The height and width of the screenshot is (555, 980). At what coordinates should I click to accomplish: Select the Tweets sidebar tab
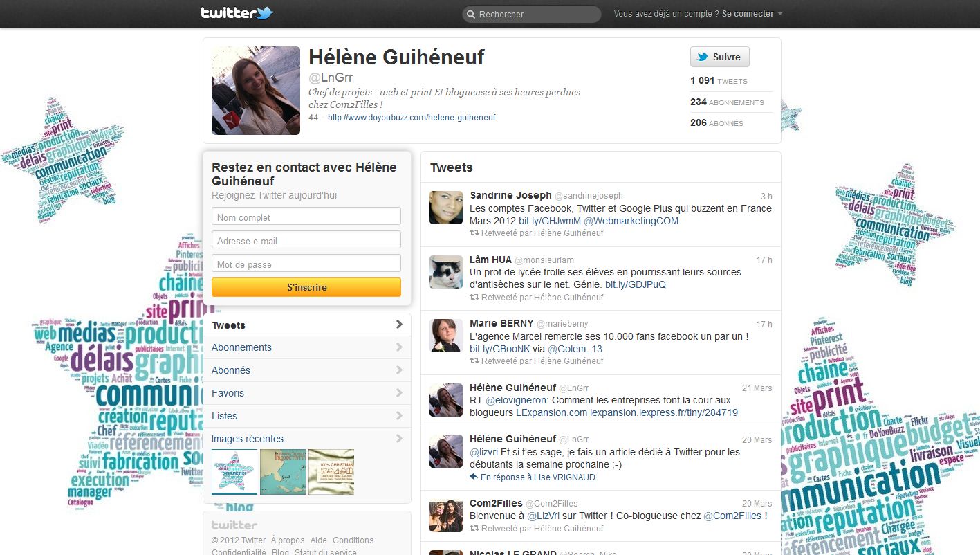(307, 325)
